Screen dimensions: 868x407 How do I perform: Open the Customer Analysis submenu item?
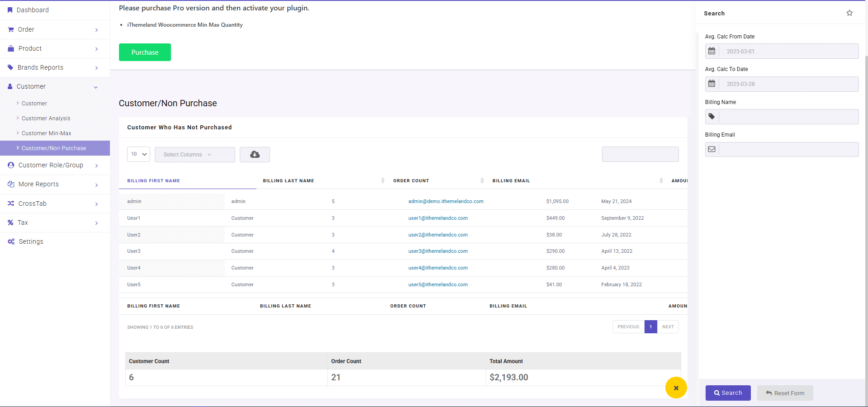(46, 118)
